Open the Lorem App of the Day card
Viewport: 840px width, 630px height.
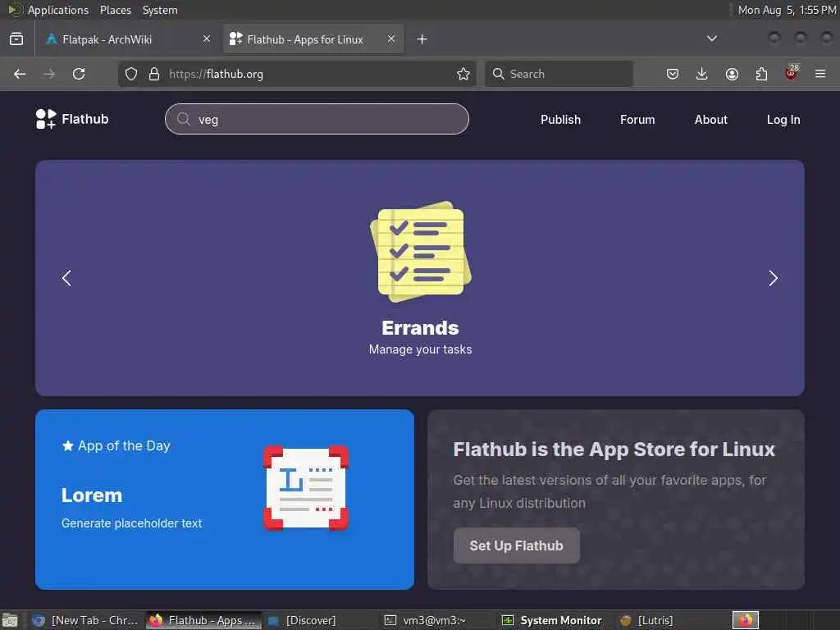point(225,500)
